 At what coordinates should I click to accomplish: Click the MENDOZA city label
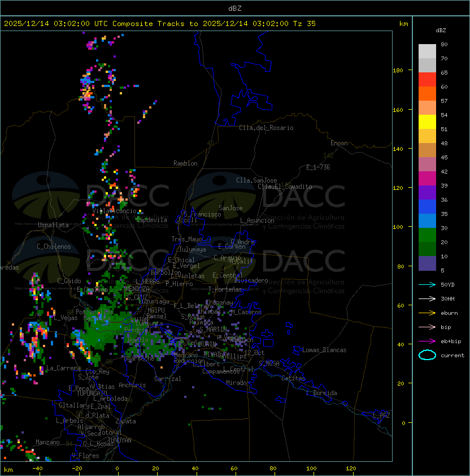tap(137, 289)
